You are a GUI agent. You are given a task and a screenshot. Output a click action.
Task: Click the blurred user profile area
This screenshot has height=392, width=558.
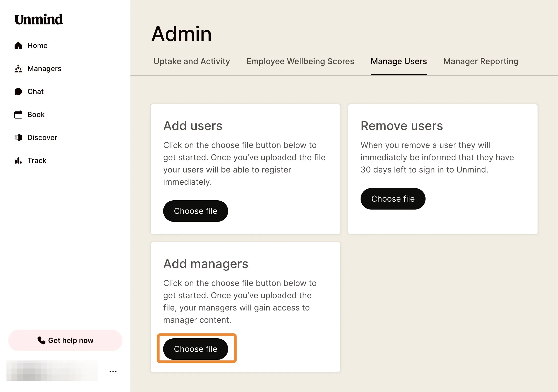coord(52,371)
